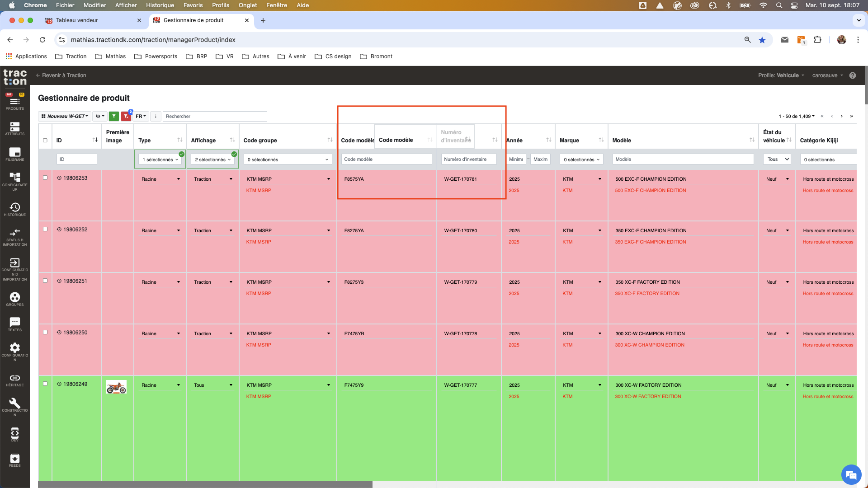Open the Nouveau W-GET dropdown
The width and height of the screenshot is (868, 488).
(x=65, y=116)
